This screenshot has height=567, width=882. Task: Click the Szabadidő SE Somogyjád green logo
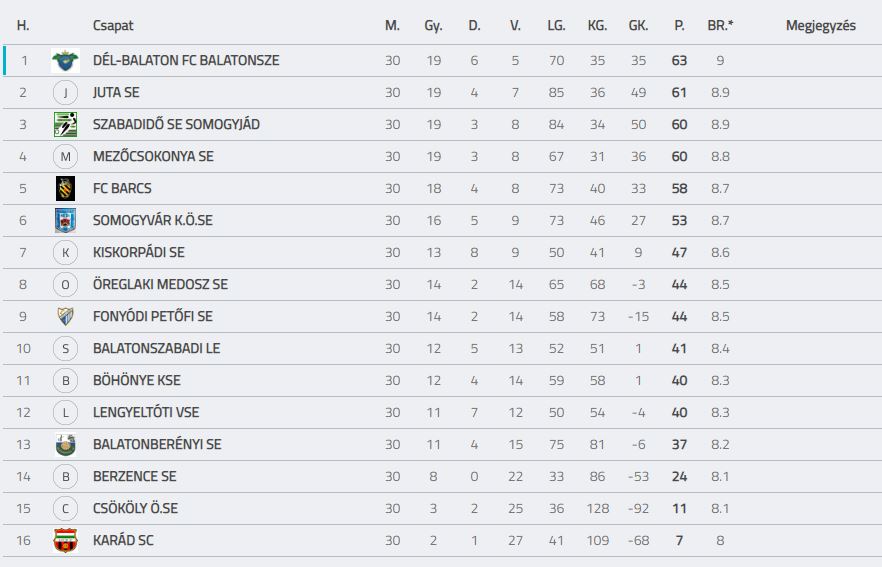pyautogui.click(x=65, y=124)
